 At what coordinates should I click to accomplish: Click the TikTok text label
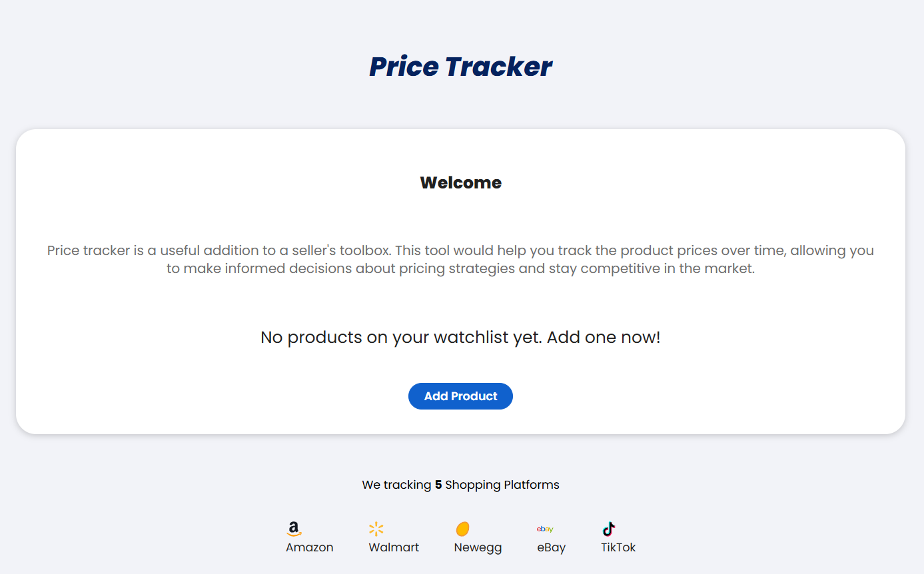pos(618,547)
